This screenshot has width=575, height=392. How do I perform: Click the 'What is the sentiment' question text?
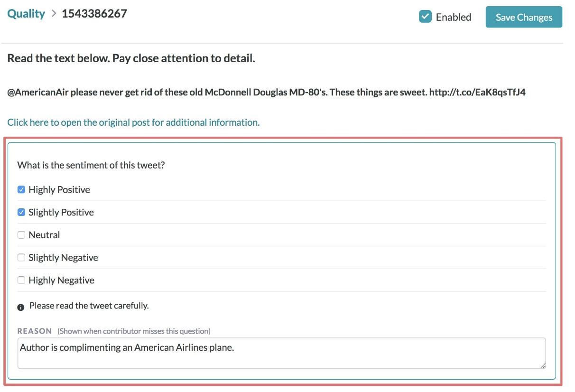(x=91, y=166)
